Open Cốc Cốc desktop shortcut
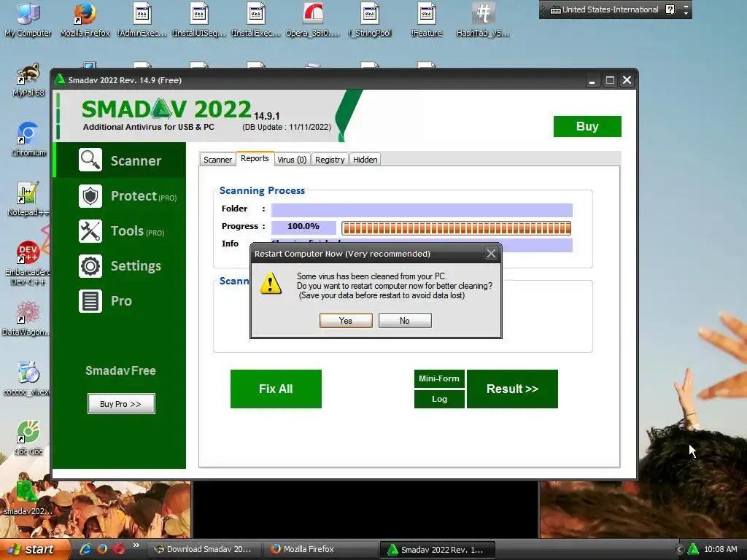Viewport: 747px width, 560px height. click(28, 438)
